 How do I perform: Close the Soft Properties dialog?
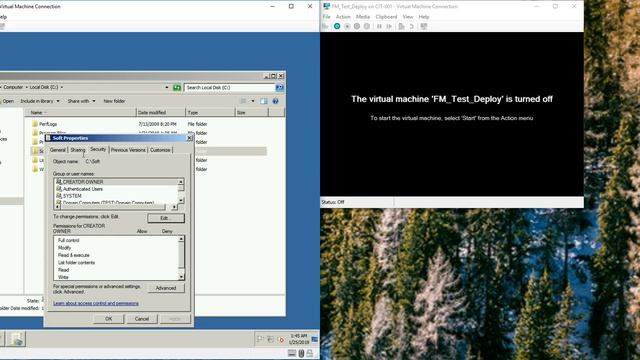(x=189, y=138)
